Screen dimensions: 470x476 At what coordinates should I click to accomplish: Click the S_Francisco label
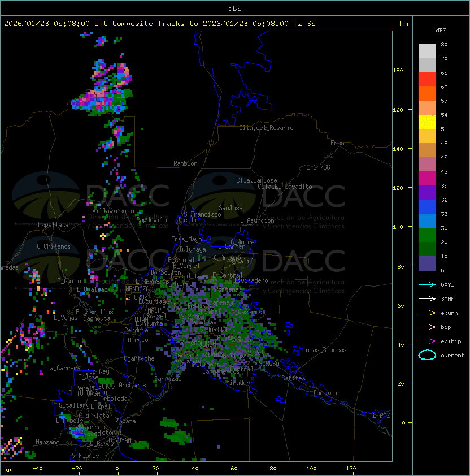point(202,214)
